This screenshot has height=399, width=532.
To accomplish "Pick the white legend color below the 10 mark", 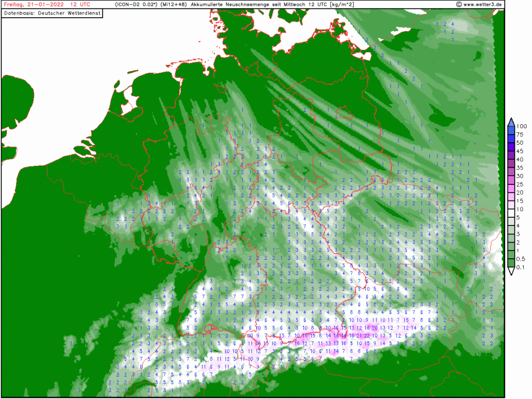I will click(511, 212).
